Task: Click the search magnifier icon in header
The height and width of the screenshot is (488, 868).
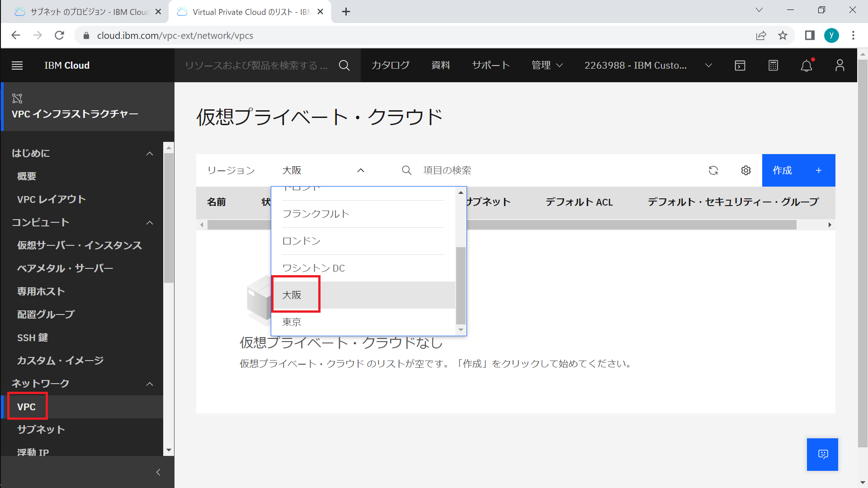Action: coord(344,66)
